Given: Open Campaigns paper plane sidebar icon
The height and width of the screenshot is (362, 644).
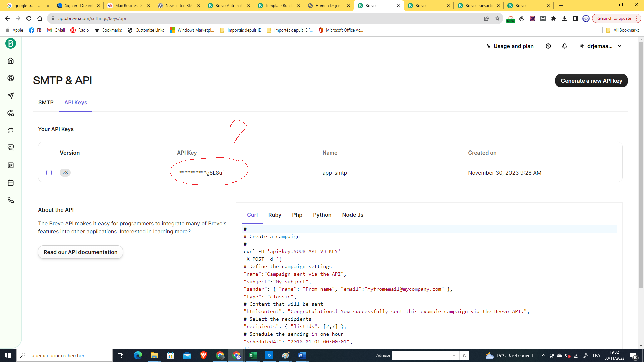Looking at the screenshot, I should 11,96.
